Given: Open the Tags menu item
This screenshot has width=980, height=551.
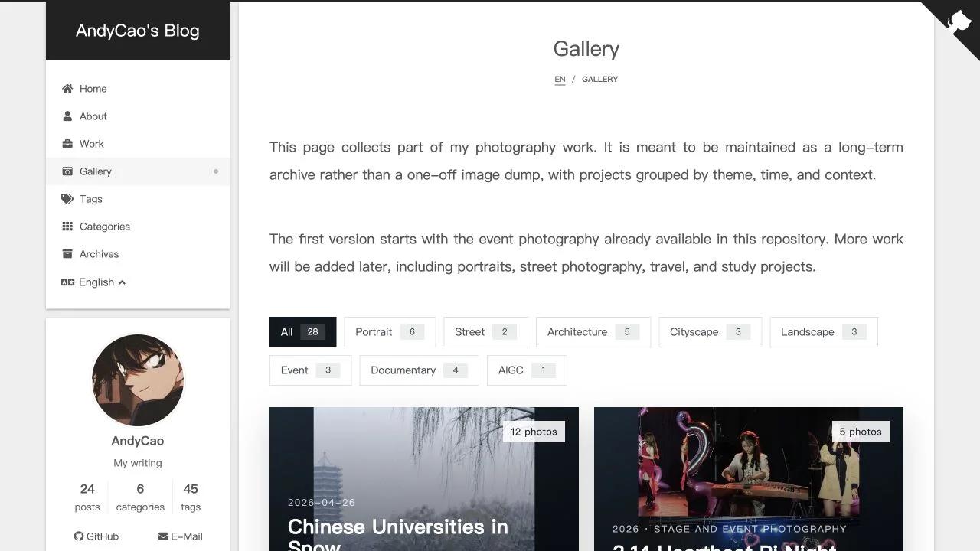Looking at the screenshot, I should pos(138,199).
